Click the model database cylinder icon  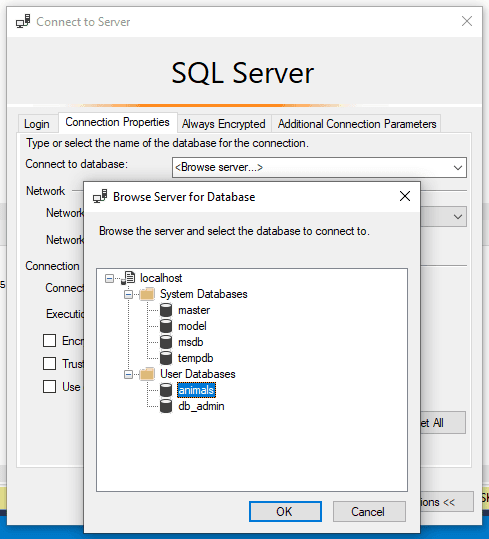pyautogui.click(x=166, y=326)
